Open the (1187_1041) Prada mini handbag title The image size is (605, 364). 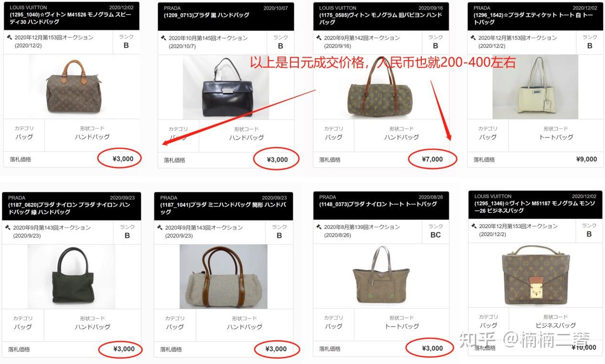[x=223, y=208]
